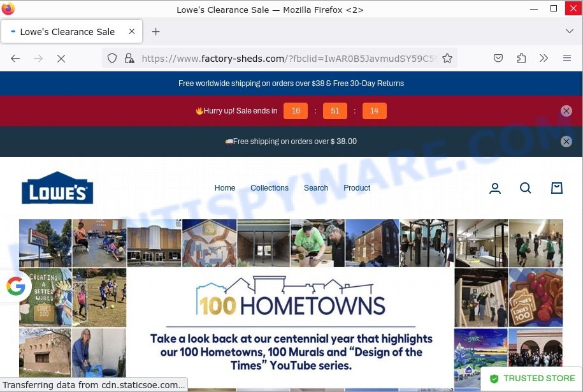This screenshot has width=583, height=392.
Task: Click the countdown hours box showing 16
Action: point(296,111)
